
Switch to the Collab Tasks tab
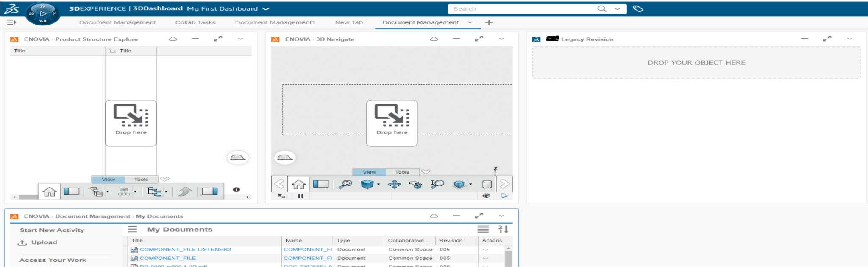(x=195, y=22)
